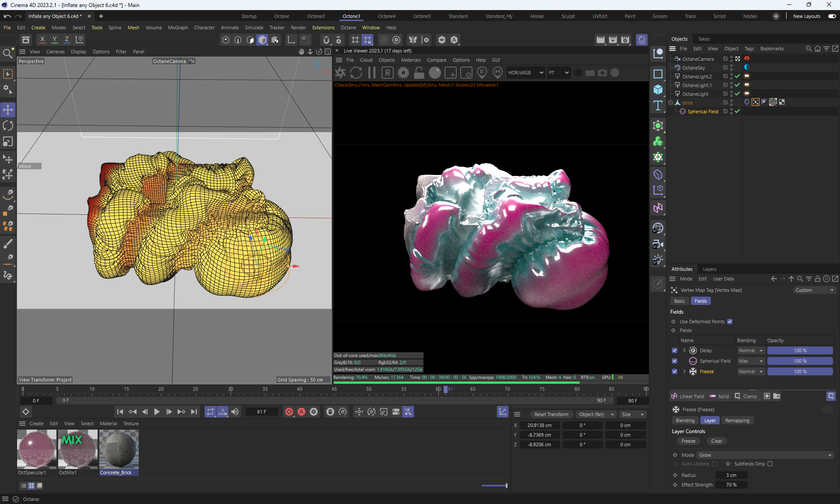This screenshot has height=504, width=840.
Task: Enable the Subfields Only checkbox
Action: [x=770, y=464]
